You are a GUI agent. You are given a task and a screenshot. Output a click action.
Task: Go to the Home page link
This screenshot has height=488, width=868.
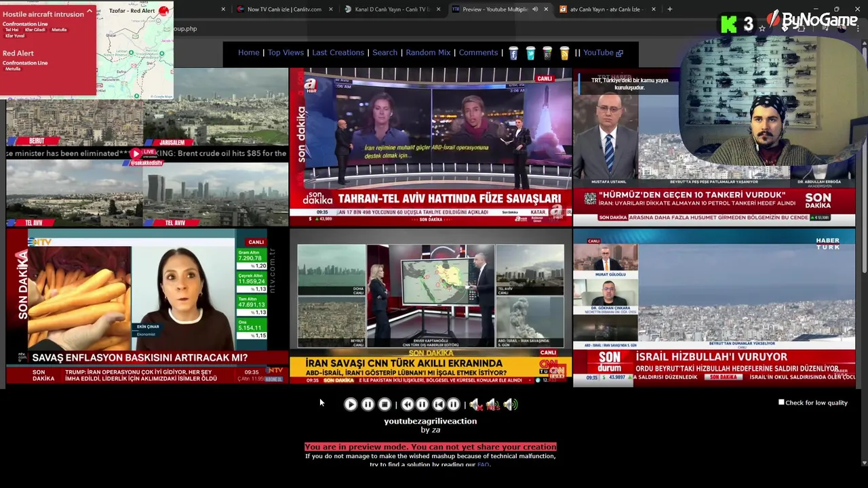coord(249,53)
